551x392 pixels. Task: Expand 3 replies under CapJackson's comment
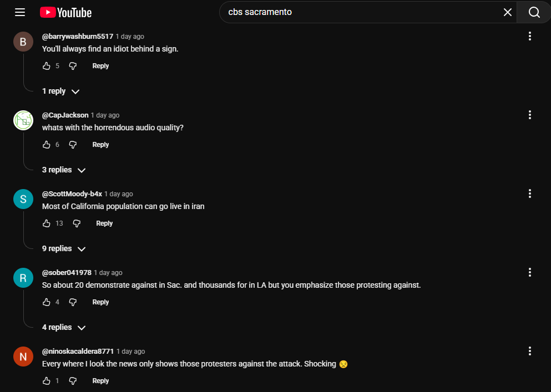click(64, 170)
